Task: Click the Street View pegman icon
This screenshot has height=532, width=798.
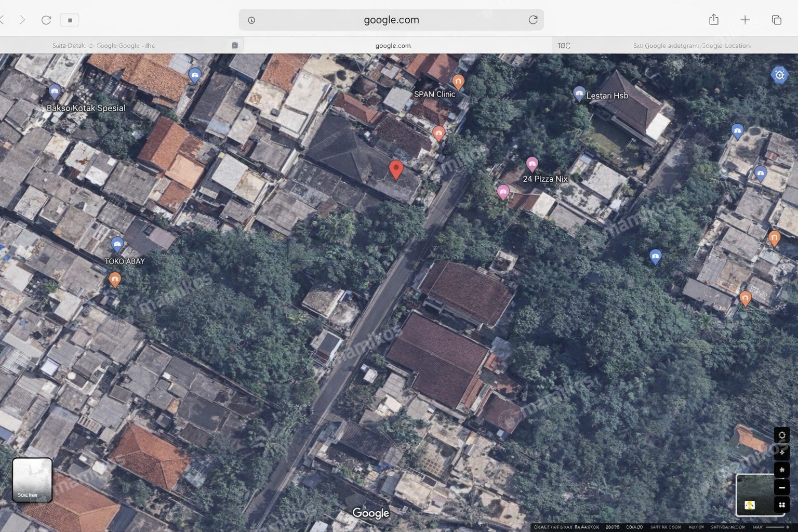Action: tap(750, 505)
